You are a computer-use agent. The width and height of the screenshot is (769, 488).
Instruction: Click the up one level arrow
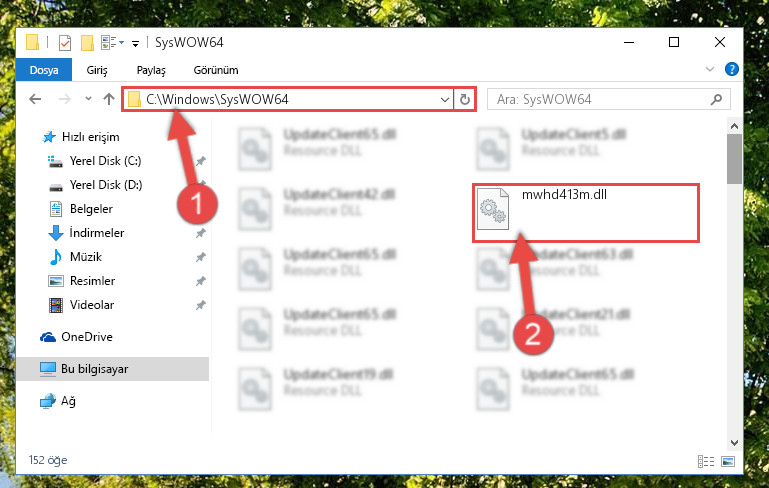pos(109,99)
